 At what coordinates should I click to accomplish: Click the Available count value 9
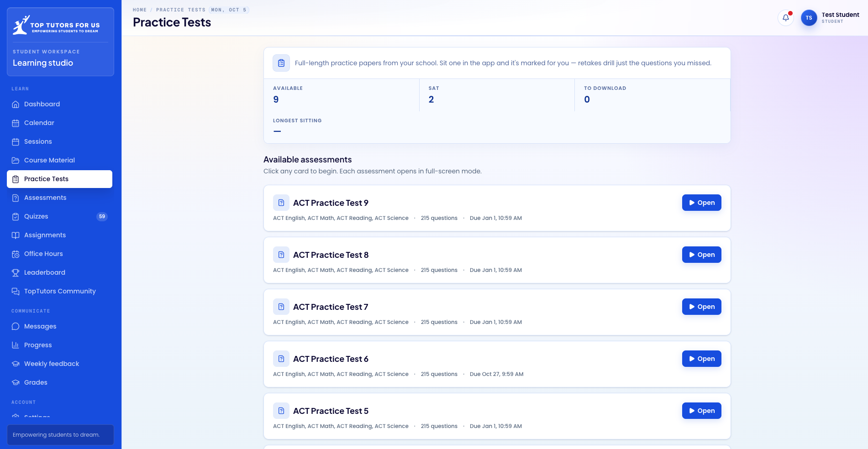click(x=276, y=99)
